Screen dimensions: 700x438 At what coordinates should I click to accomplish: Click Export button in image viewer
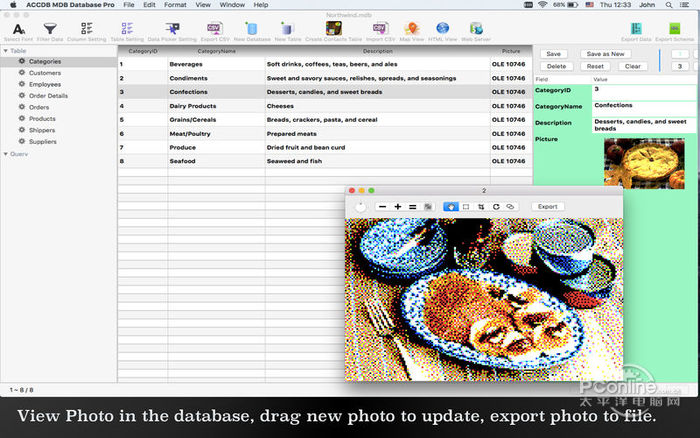coord(547,207)
